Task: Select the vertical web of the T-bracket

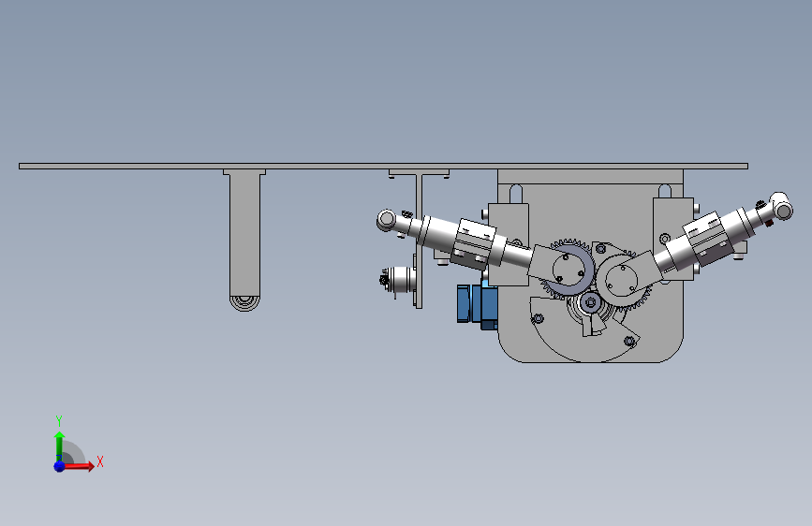Action: (419, 241)
